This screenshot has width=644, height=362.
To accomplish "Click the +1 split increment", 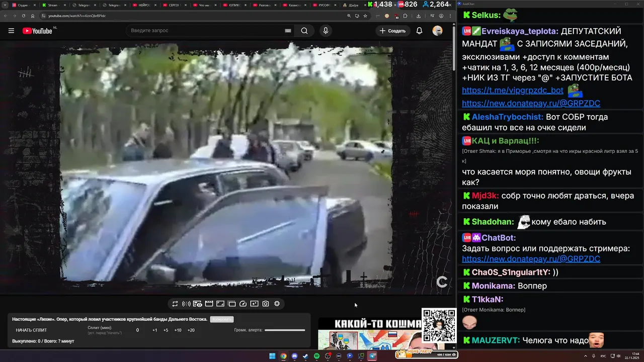I will [x=154, y=330].
